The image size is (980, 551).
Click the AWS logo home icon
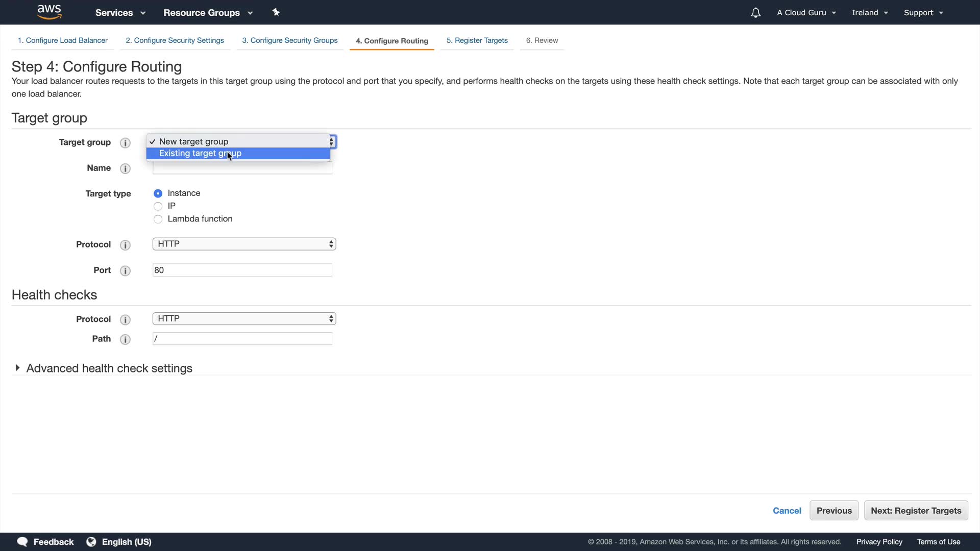coord(49,12)
